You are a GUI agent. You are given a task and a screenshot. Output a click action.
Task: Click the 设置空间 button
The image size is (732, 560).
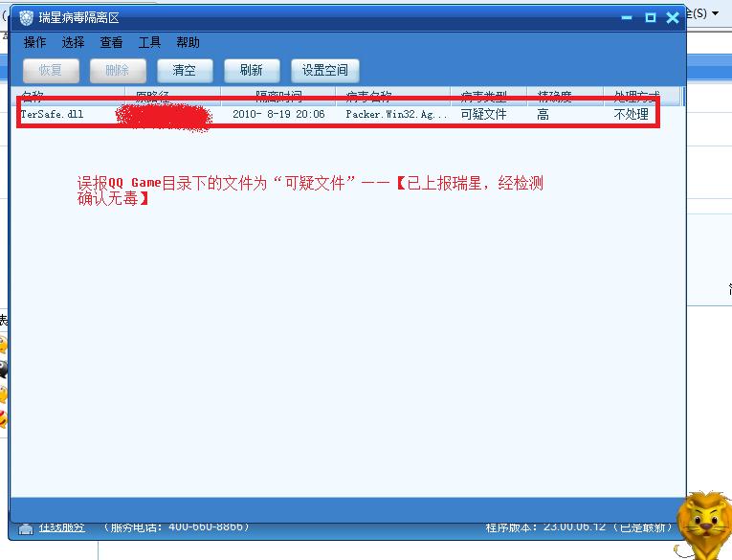pyautogui.click(x=325, y=71)
